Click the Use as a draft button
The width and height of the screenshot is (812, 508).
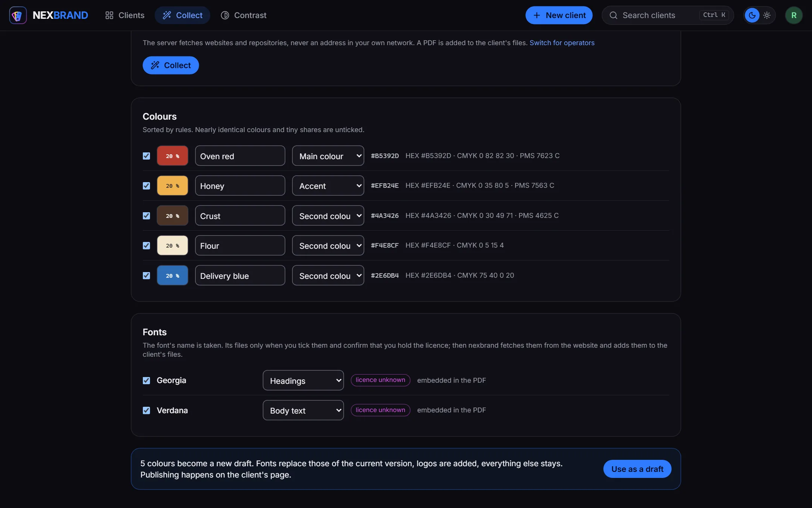[x=637, y=469]
